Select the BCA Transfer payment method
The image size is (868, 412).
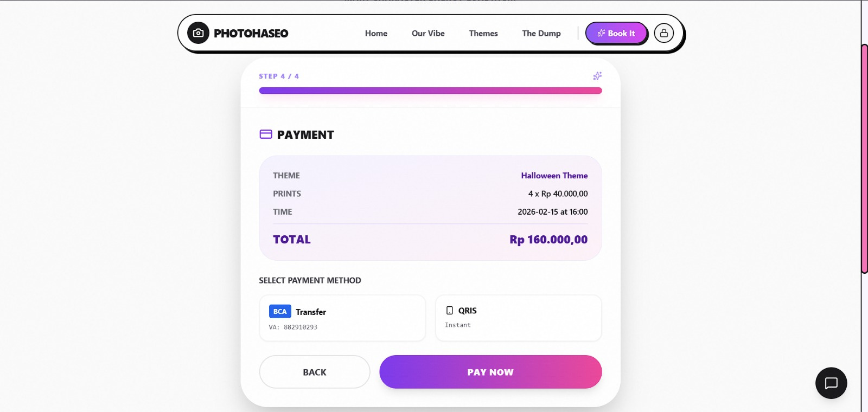click(342, 318)
